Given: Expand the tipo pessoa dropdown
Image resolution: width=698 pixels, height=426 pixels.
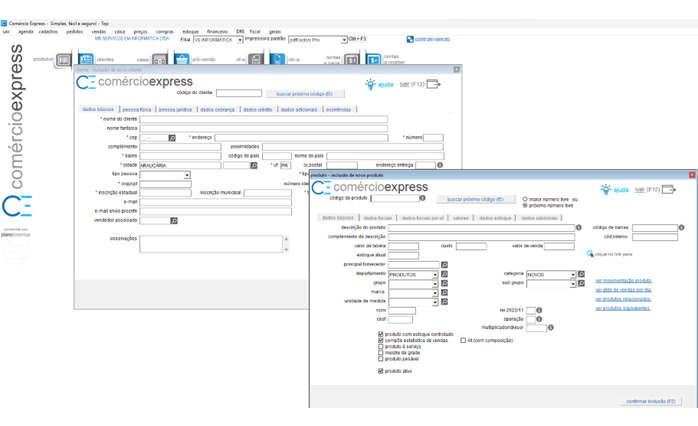Looking at the screenshot, I should coord(187,175).
